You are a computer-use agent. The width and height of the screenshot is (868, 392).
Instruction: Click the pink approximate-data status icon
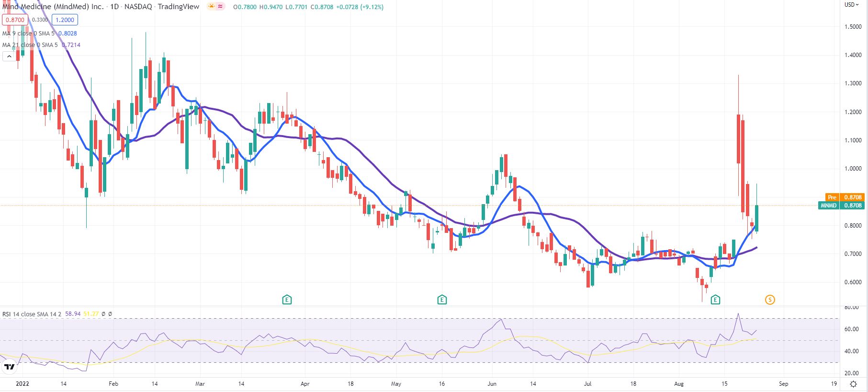[221, 7]
